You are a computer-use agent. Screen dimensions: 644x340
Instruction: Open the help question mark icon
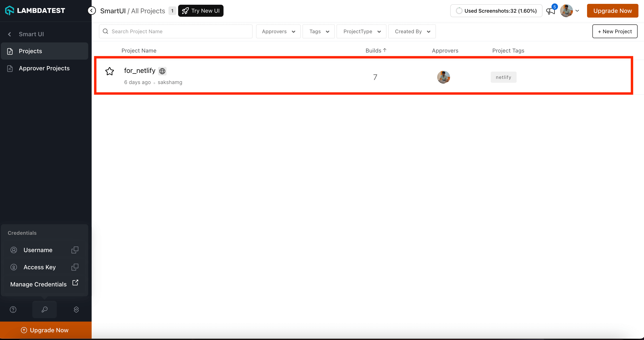pos(13,310)
